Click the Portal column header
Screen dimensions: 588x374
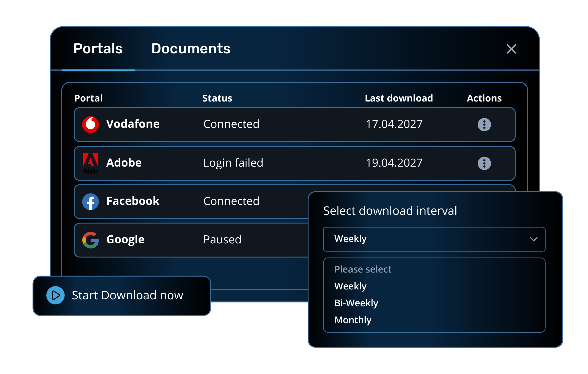88,98
